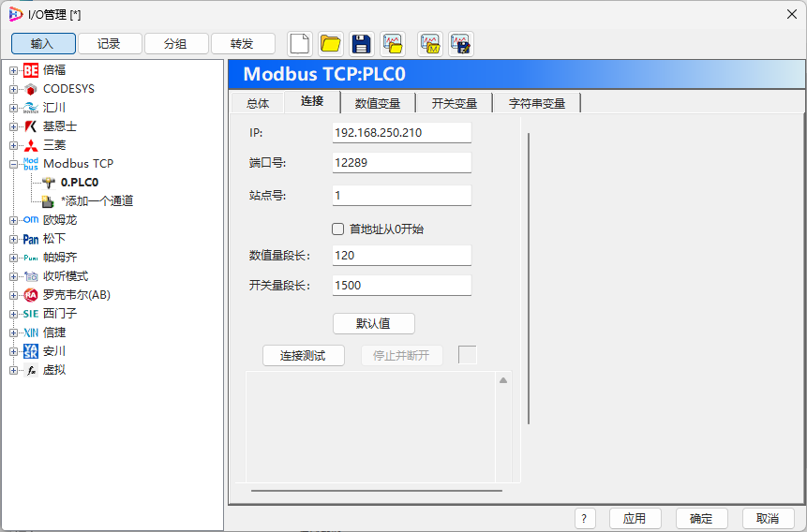Select the 输入 section button

(43, 44)
